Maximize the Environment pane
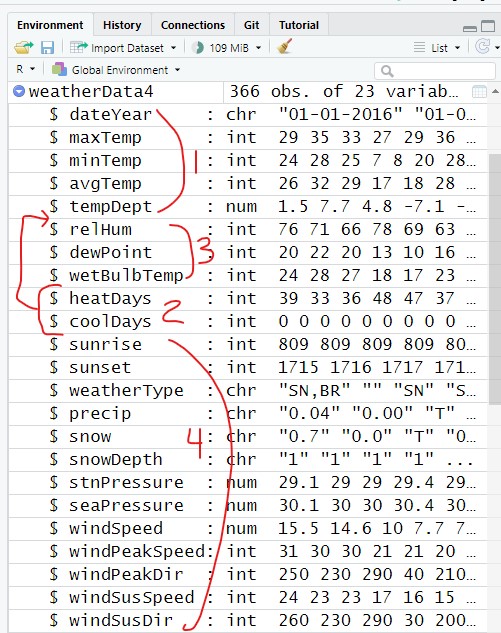The height and width of the screenshot is (633, 501). point(488,26)
